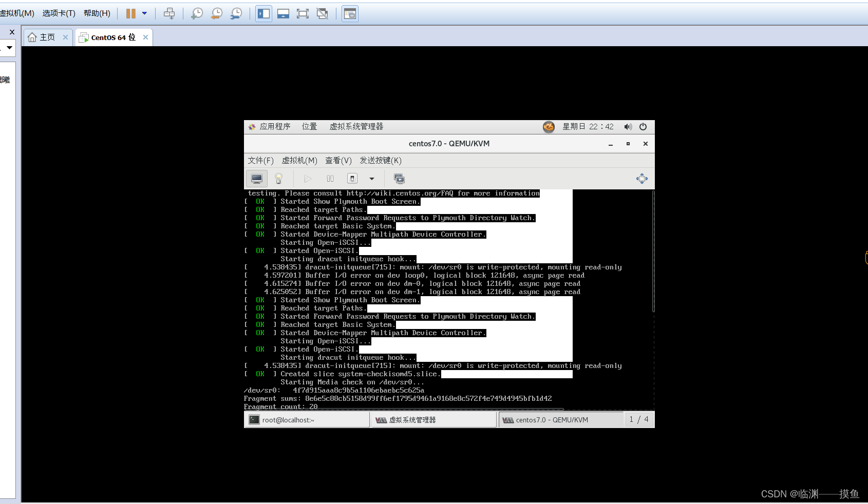The height and width of the screenshot is (504, 868).
Task: Minimize the centos7.0 - QEMU/KVM window
Action: point(611,144)
